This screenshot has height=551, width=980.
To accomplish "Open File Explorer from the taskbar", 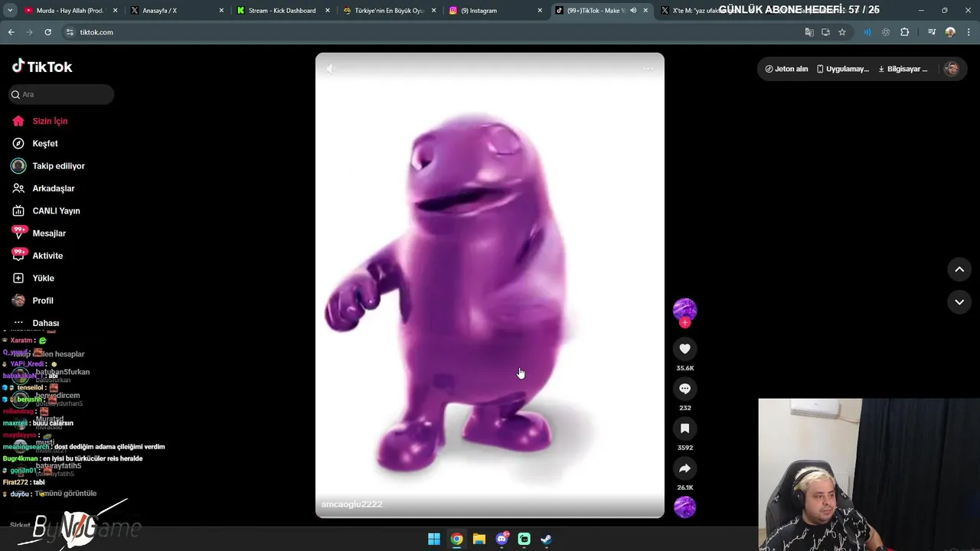I will pos(479,539).
